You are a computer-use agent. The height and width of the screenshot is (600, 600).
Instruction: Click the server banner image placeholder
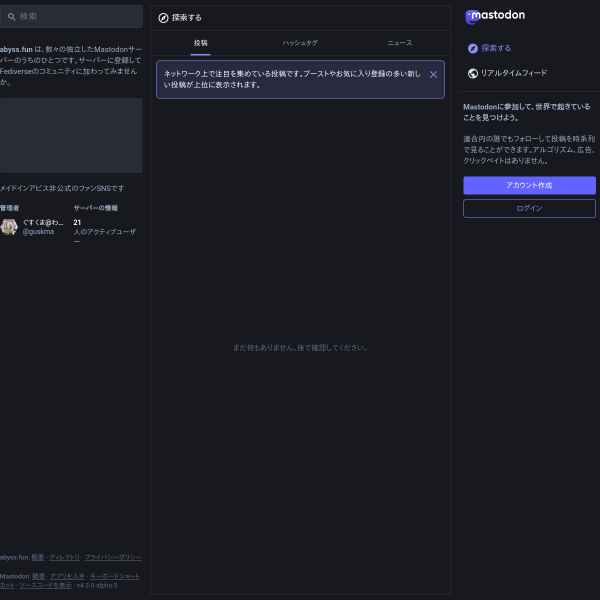[72, 135]
